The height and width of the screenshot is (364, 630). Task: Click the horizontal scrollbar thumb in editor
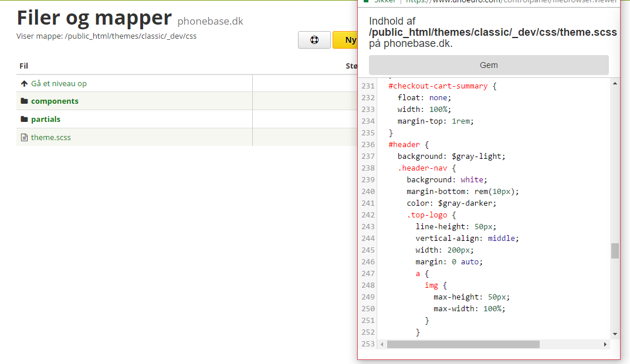463,344
